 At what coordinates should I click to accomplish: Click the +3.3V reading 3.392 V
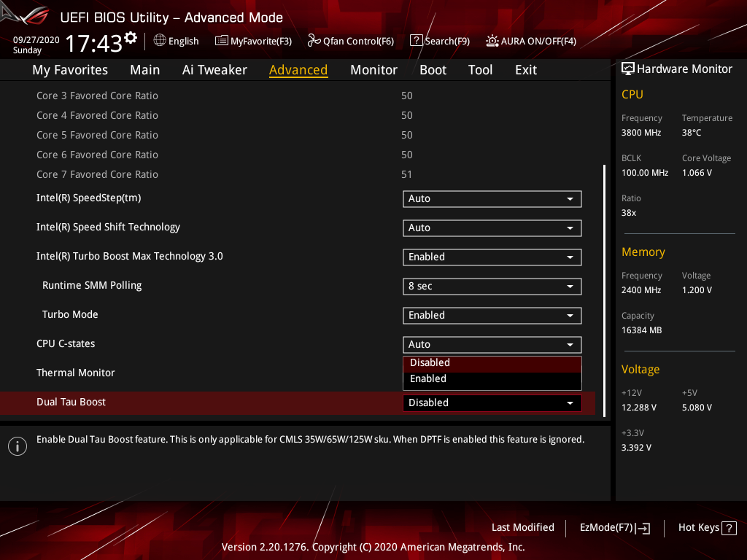[636, 448]
